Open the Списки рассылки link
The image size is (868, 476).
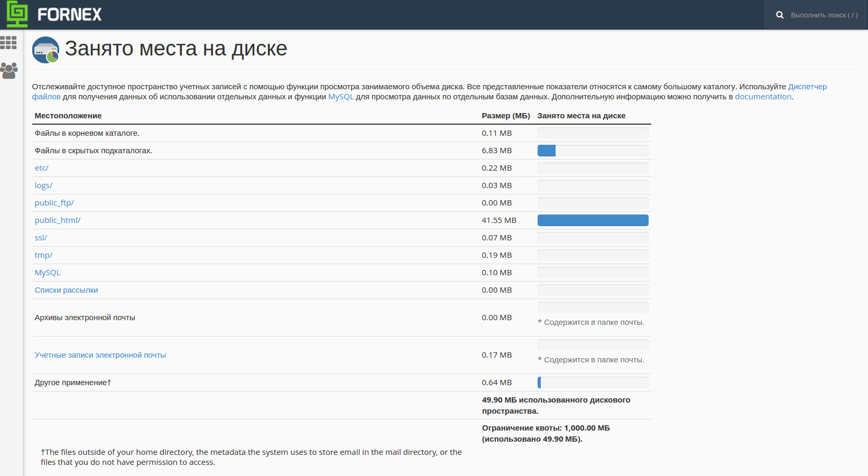point(67,290)
